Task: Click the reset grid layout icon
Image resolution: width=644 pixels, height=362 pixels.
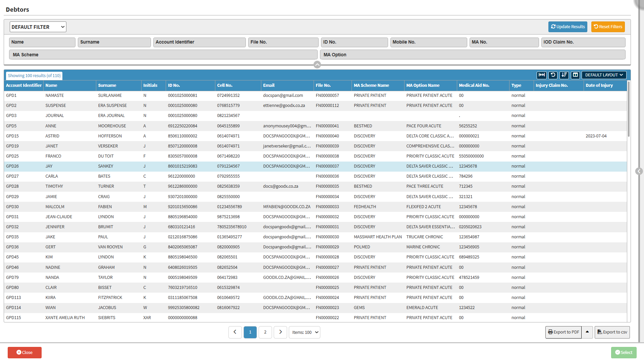Action: [553, 75]
